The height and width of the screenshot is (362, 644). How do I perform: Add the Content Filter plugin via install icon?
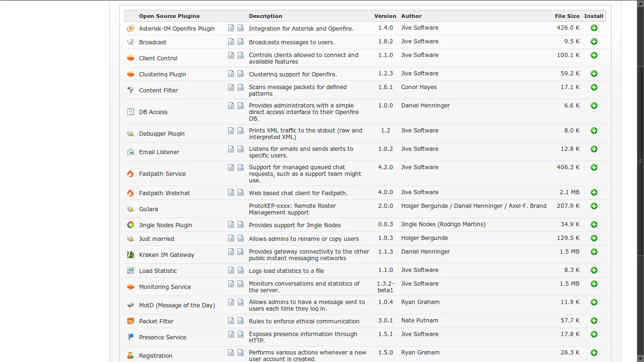594,87
